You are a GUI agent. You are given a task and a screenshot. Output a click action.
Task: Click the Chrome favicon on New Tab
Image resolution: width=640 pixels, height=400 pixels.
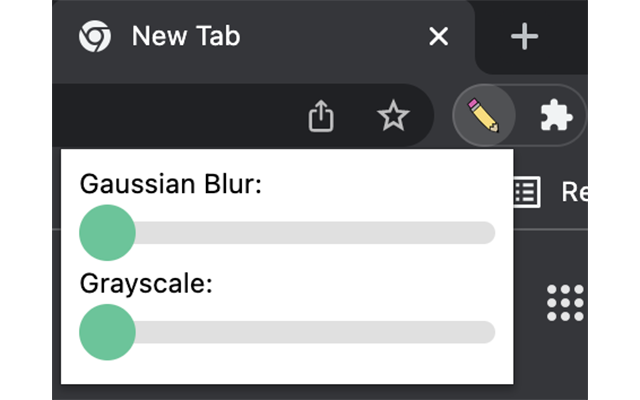pyautogui.click(x=95, y=37)
